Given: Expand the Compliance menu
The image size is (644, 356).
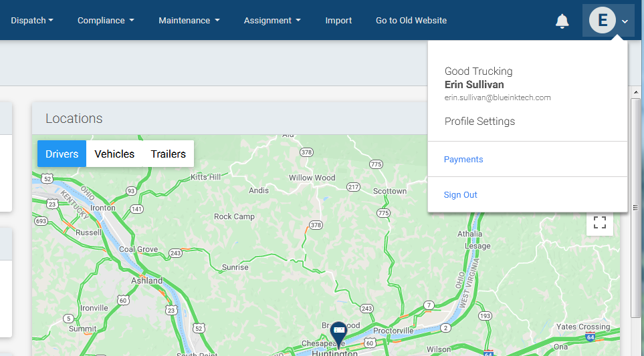Looking at the screenshot, I should point(106,21).
